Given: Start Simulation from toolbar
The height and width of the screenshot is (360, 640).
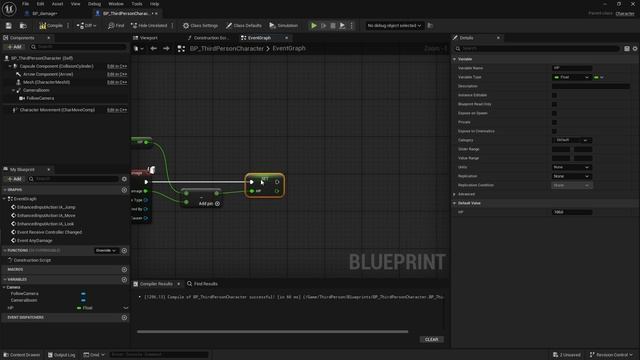Looking at the screenshot, I should (x=284, y=26).
